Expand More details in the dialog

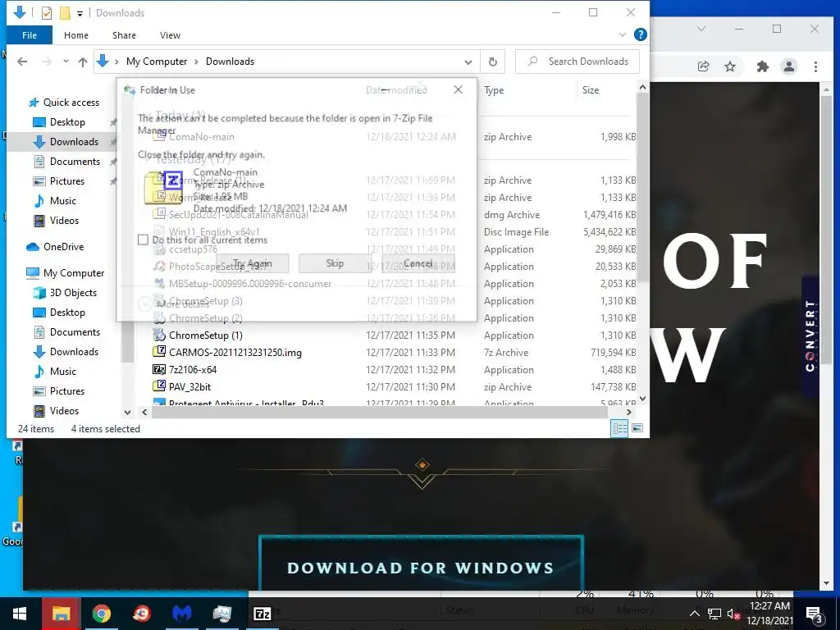point(174,304)
